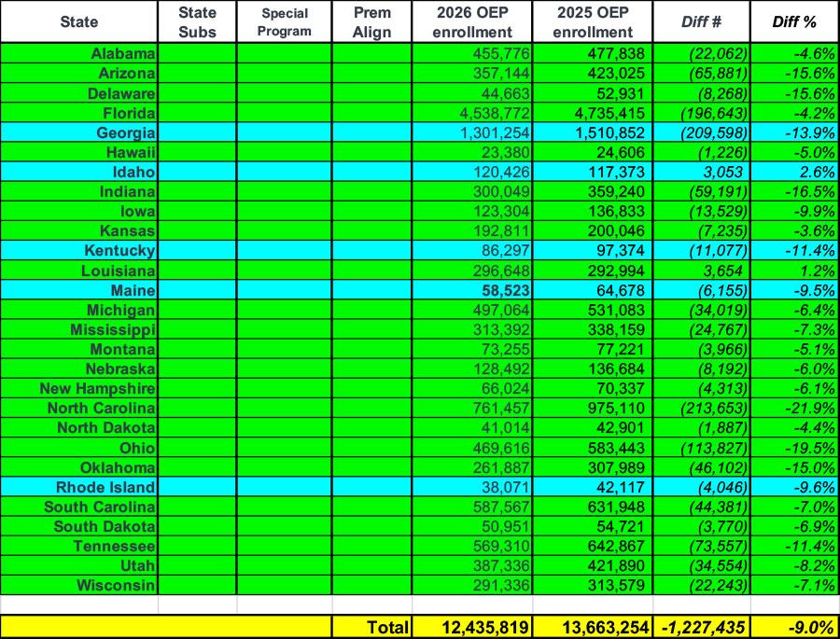
Task: Click the 2025 OEP enrollment header
Action: point(592,21)
